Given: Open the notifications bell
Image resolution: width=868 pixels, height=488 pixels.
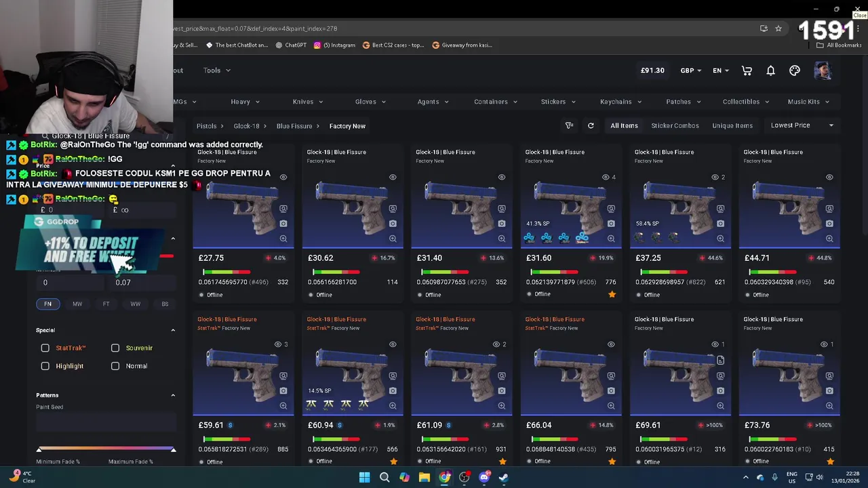Looking at the screenshot, I should 771,70.
